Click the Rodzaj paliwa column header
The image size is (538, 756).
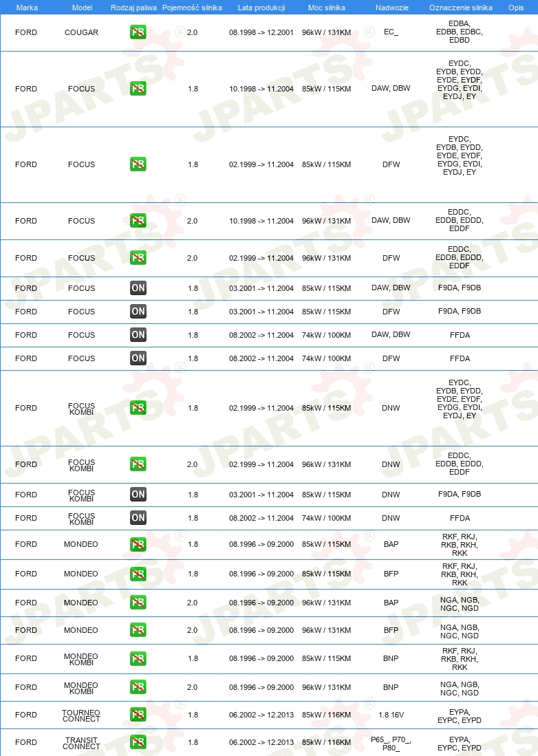coord(133,8)
